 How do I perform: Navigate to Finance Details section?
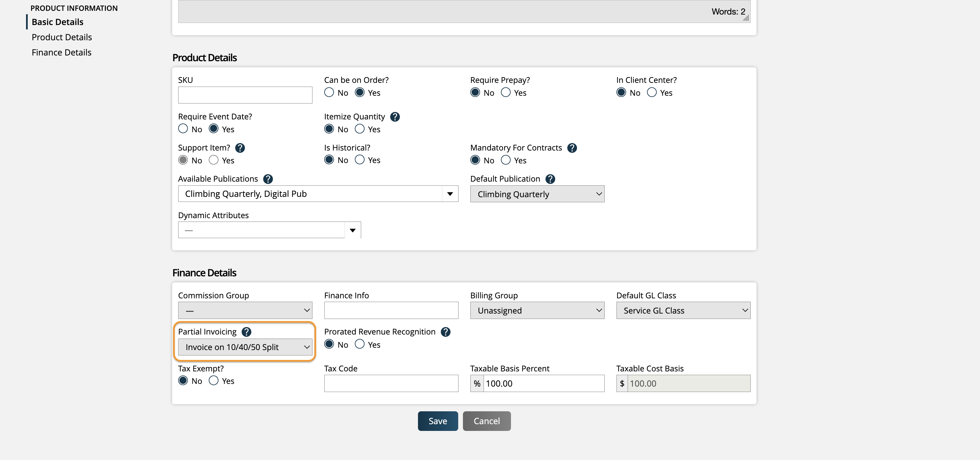pos(61,52)
